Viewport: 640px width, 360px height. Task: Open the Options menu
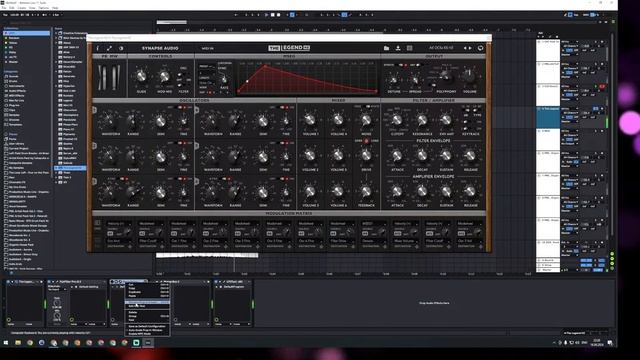[x=44, y=8]
